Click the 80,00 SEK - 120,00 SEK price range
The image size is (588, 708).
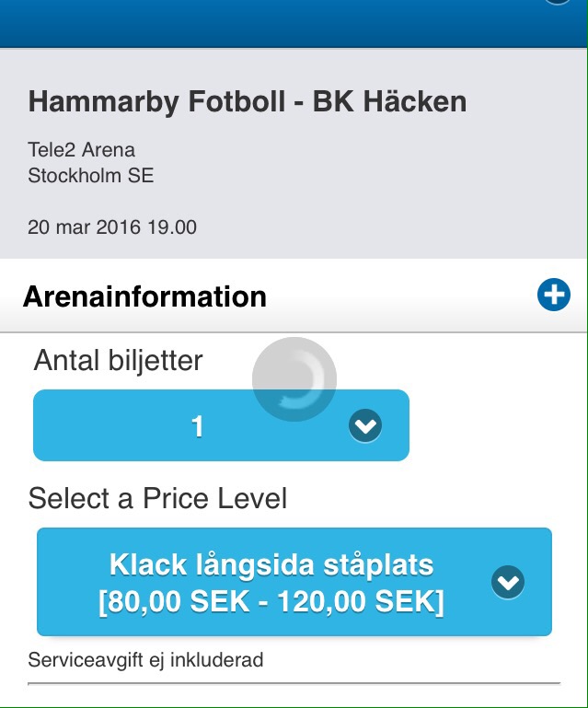271,603
